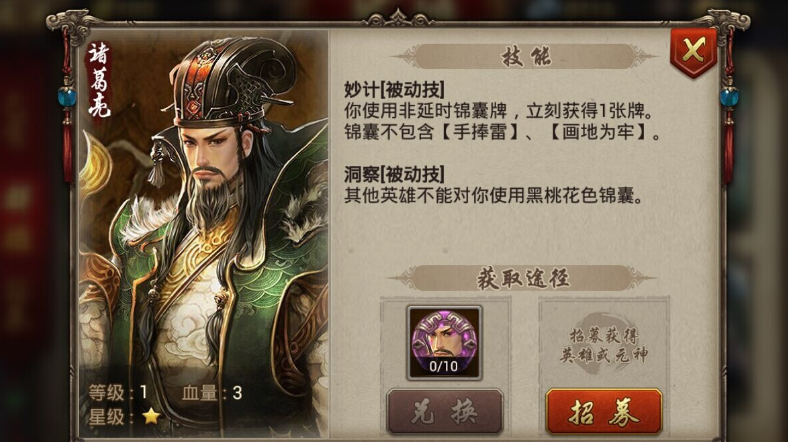
Task: Click the 诸葛亮 name banner
Action: 99,81
